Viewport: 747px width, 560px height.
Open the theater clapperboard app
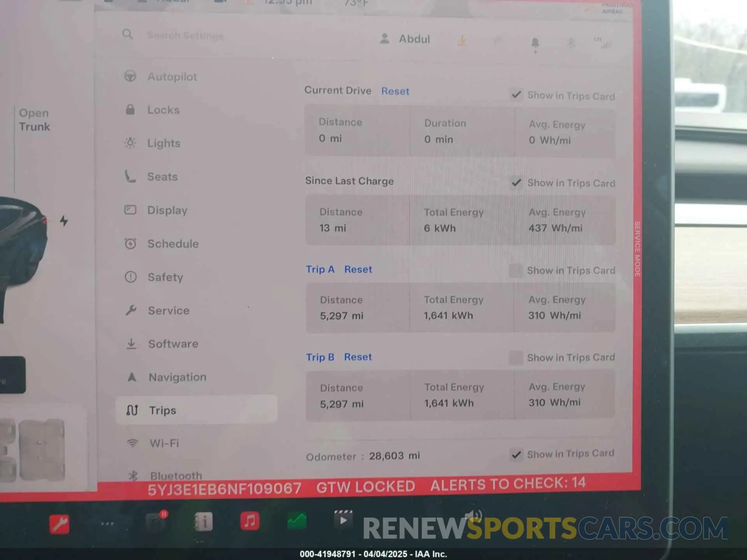coord(343,519)
